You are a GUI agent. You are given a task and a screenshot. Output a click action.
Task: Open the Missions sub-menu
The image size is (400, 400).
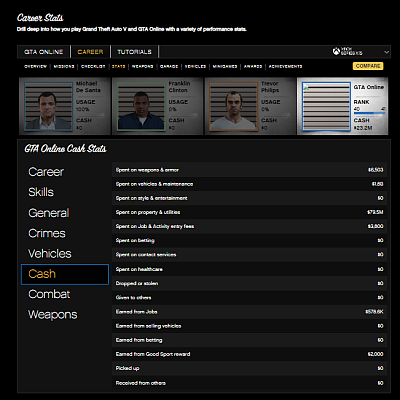[x=64, y=66]
